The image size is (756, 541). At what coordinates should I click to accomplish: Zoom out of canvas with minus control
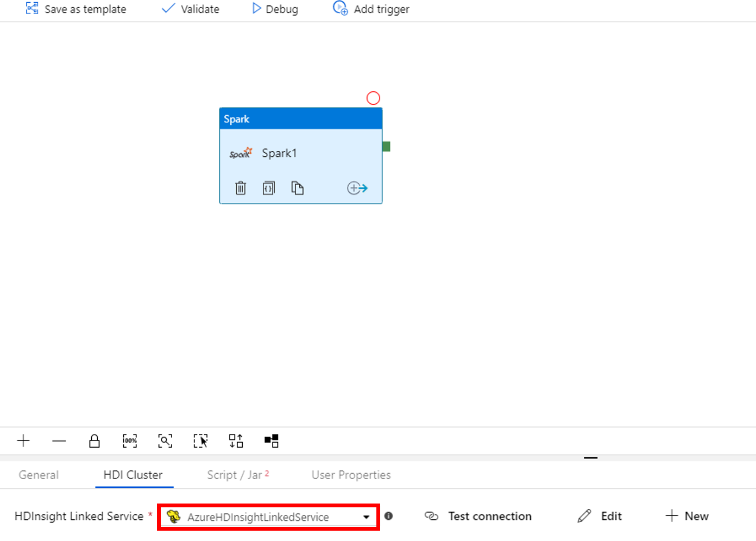pos(59,441)
